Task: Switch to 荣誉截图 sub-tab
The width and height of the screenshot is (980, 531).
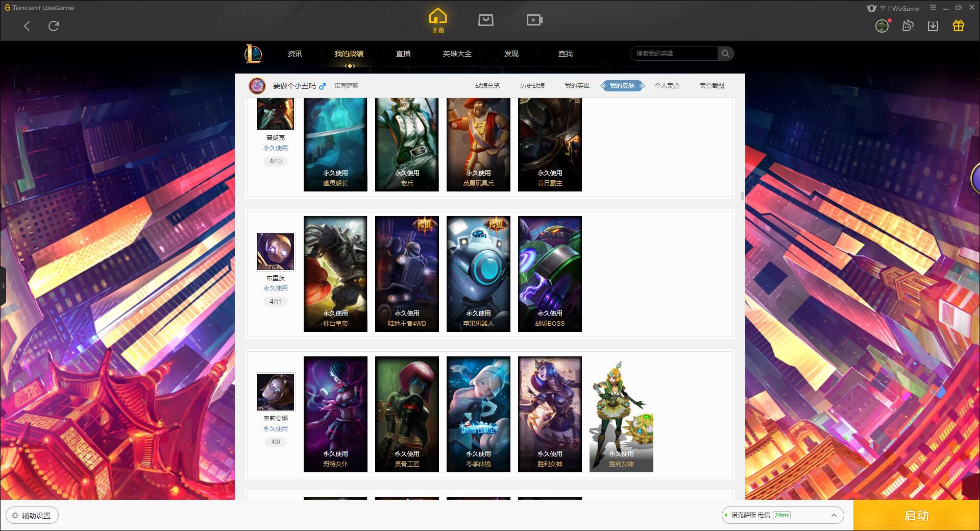Action: [x=712, y=86]
